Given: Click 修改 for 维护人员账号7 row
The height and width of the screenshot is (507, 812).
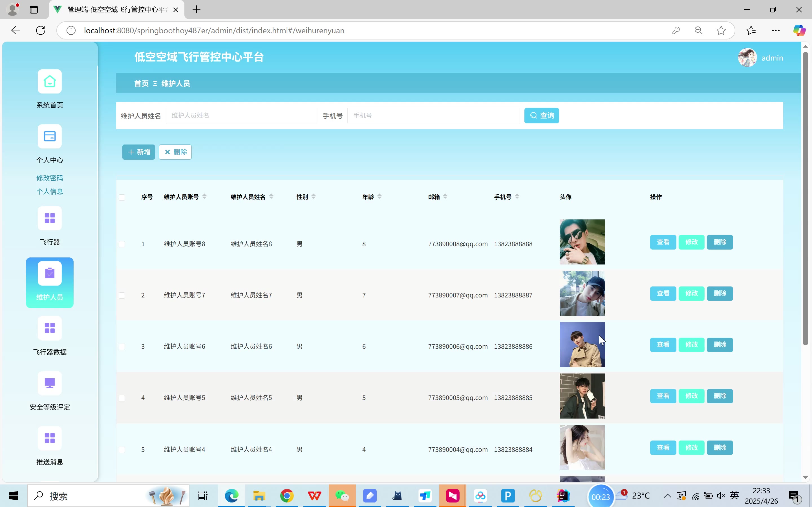Looking at the screenshot, I should [691, 293].
